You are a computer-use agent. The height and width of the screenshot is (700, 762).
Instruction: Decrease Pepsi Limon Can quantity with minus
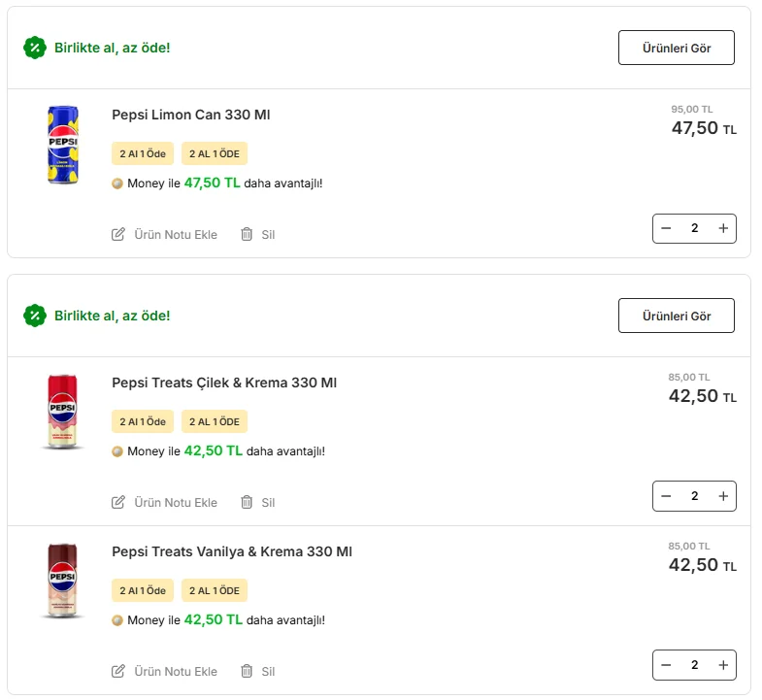(666, 228)
